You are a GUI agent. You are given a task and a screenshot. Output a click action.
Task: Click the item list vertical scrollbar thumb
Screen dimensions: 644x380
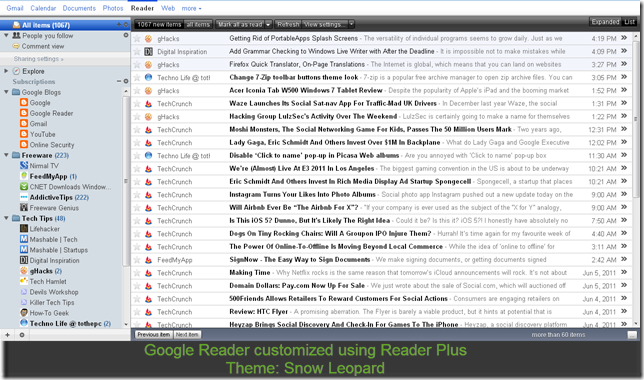(x=636, y=119)
